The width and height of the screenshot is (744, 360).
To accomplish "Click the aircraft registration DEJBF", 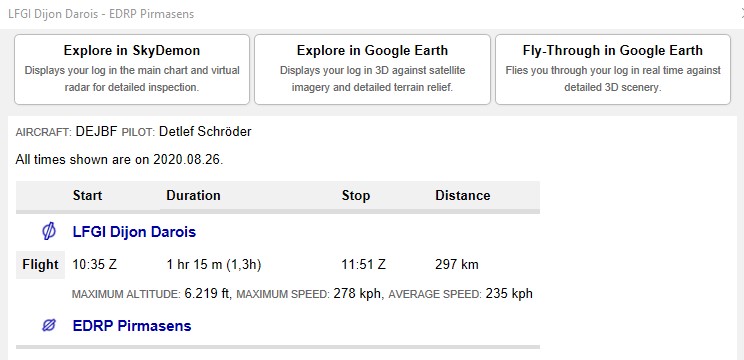I will (x=96, y=132).
